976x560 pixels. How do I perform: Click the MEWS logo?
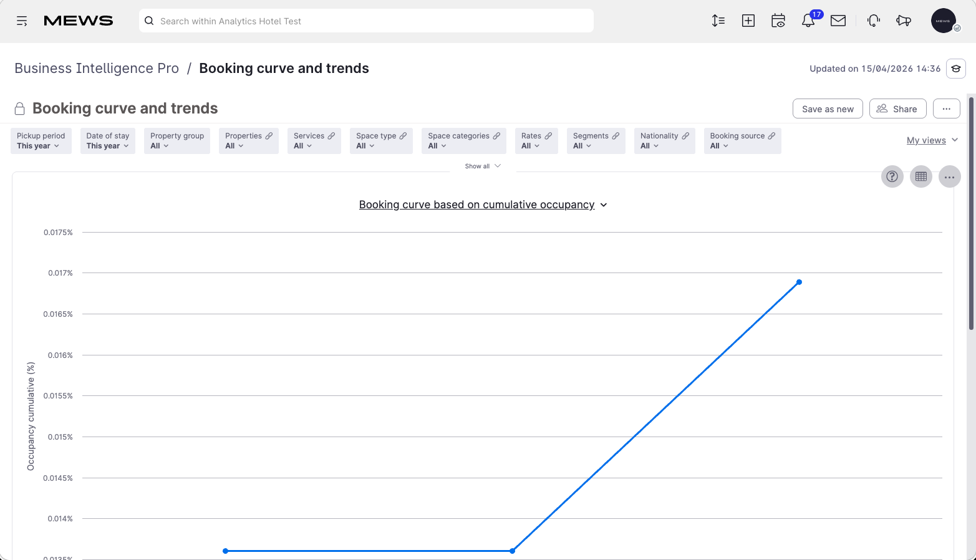point(79,21)
